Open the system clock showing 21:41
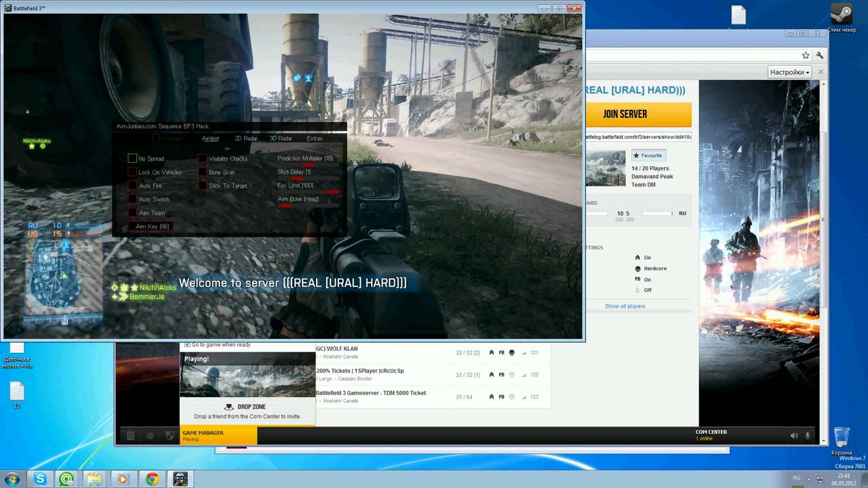The image size is (868, 488). pyautogui.click(x=844, y=479)
